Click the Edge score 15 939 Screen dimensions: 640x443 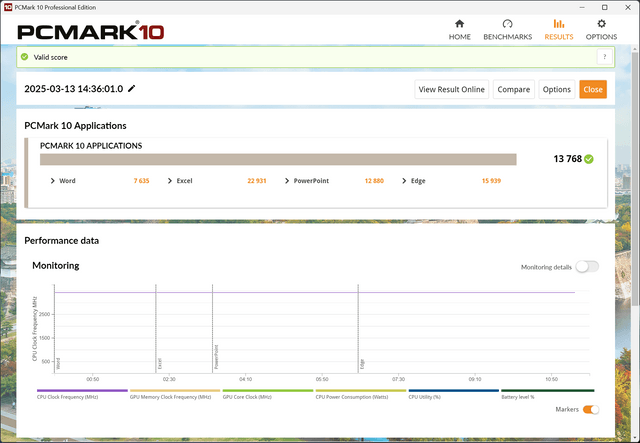tap(491, 181)
